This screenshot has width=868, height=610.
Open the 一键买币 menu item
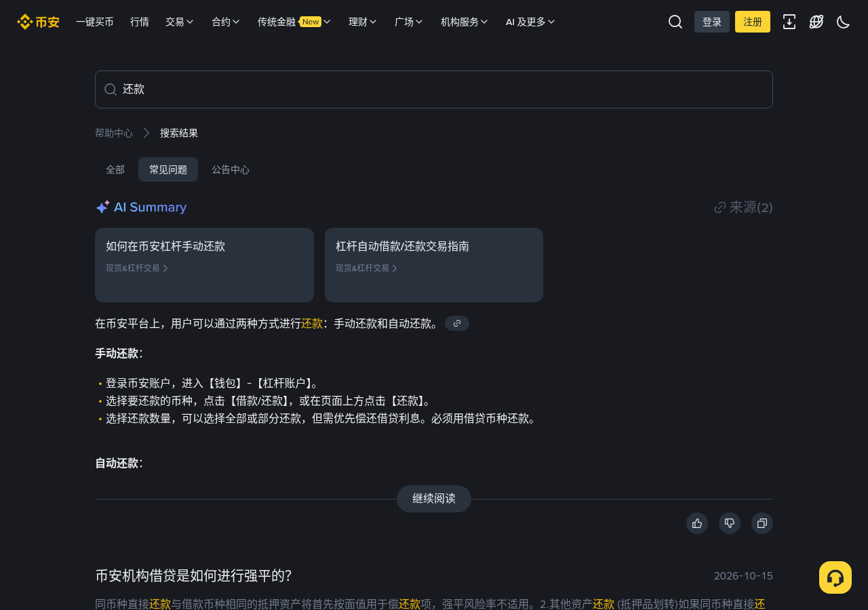(x=95, y=22)
